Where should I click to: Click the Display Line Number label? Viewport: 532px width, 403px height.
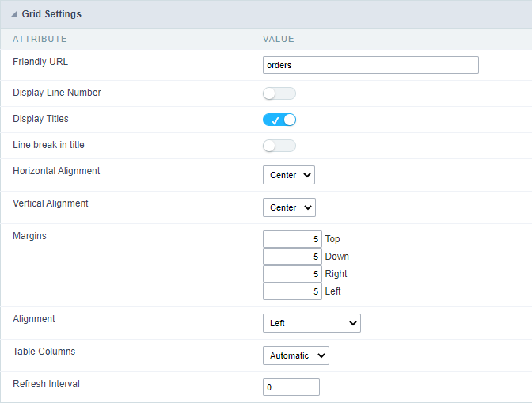tap(57, 93)
